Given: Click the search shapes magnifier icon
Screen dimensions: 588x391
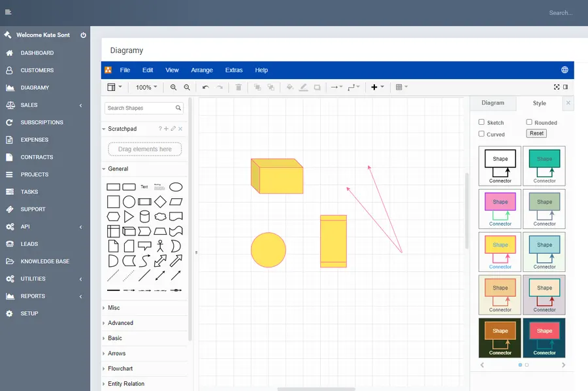Looking at the screenshot, I should coord(178,108).
